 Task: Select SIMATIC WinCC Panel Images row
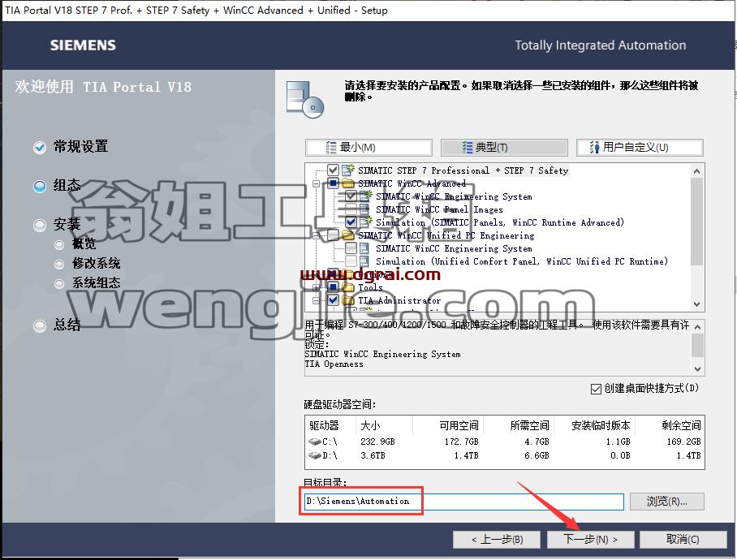(x=439, y=209)
